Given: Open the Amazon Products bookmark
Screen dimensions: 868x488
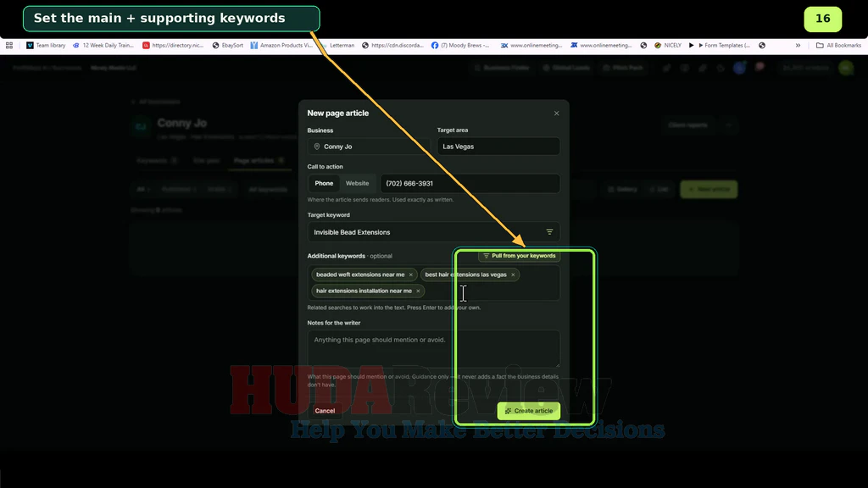Looking at the screenshot, I should click(x=281, y=46).
